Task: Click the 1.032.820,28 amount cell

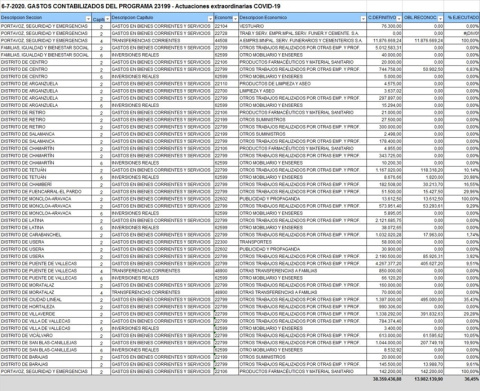Action: (x=385, y=235)
